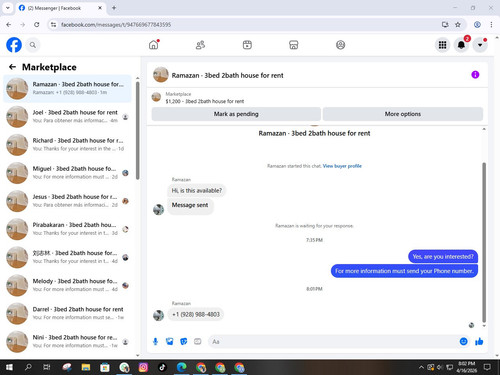
Task: Expand the account dropdown arrow
Action: (x=480, y=45)
